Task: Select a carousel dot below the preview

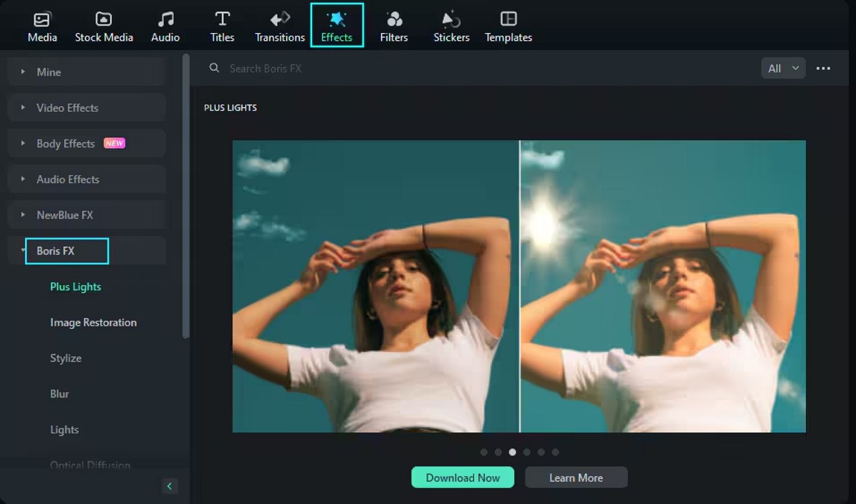Action: 512,452
